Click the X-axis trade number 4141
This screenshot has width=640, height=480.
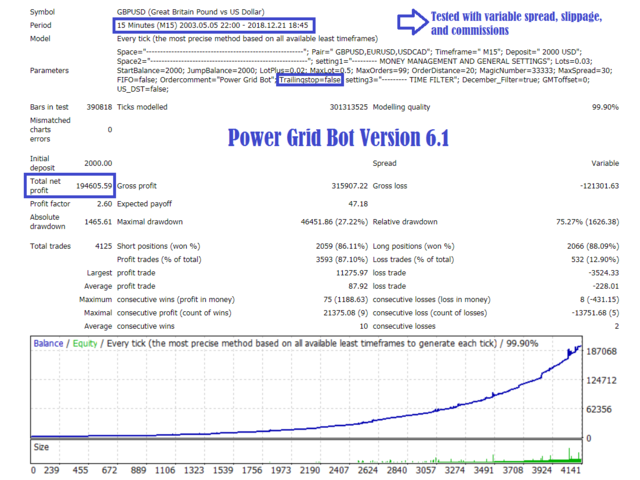pyautogui.click(x=570, y=470)
